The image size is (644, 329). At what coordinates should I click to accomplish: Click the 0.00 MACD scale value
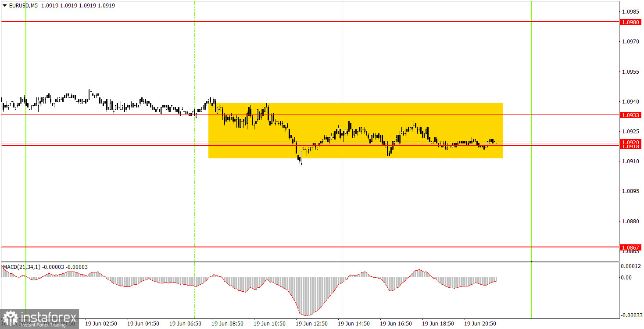(626, 277)
